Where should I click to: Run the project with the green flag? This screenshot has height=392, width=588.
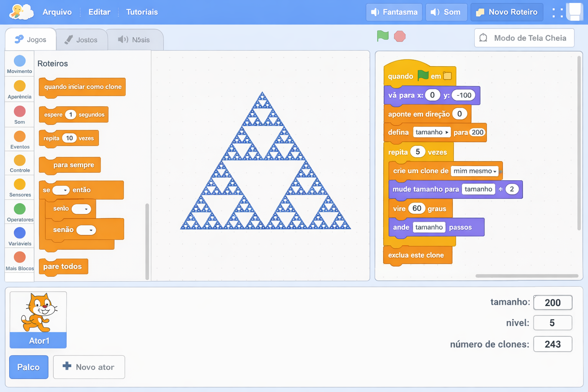[x=383, y=36]
